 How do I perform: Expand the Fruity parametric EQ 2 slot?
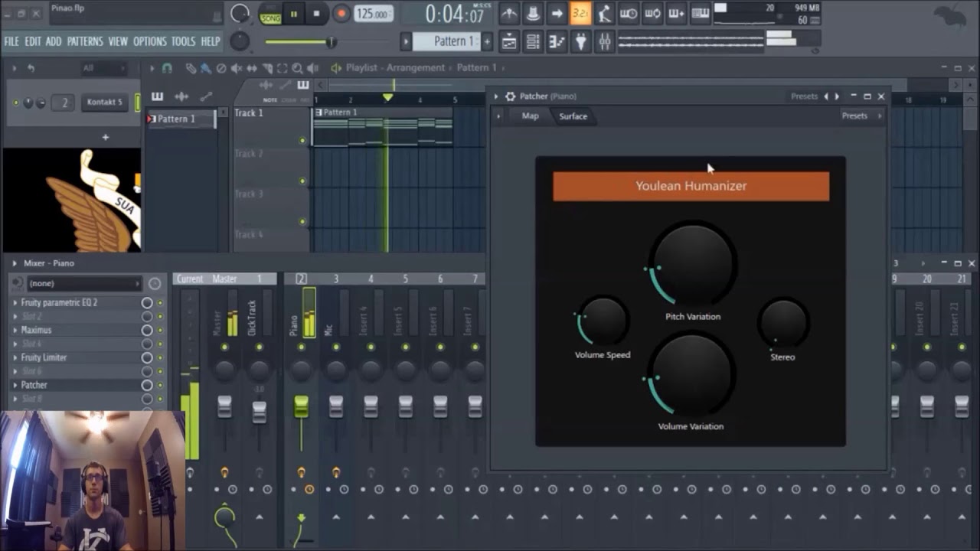[15, 303]
